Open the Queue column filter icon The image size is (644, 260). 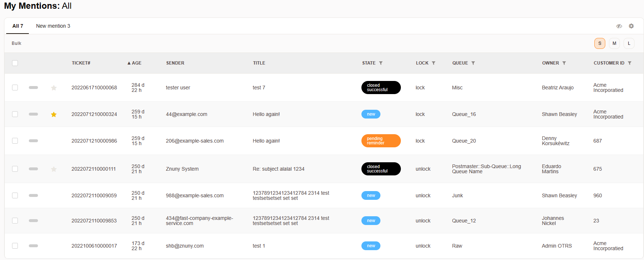pos(473,63)
